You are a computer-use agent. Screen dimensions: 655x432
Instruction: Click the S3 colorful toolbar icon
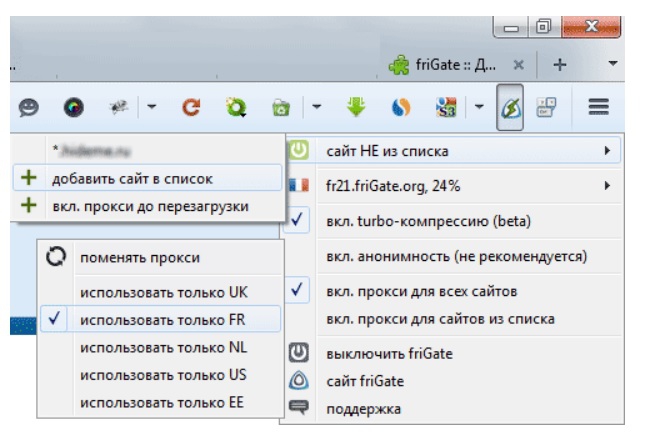click(446, 107)
